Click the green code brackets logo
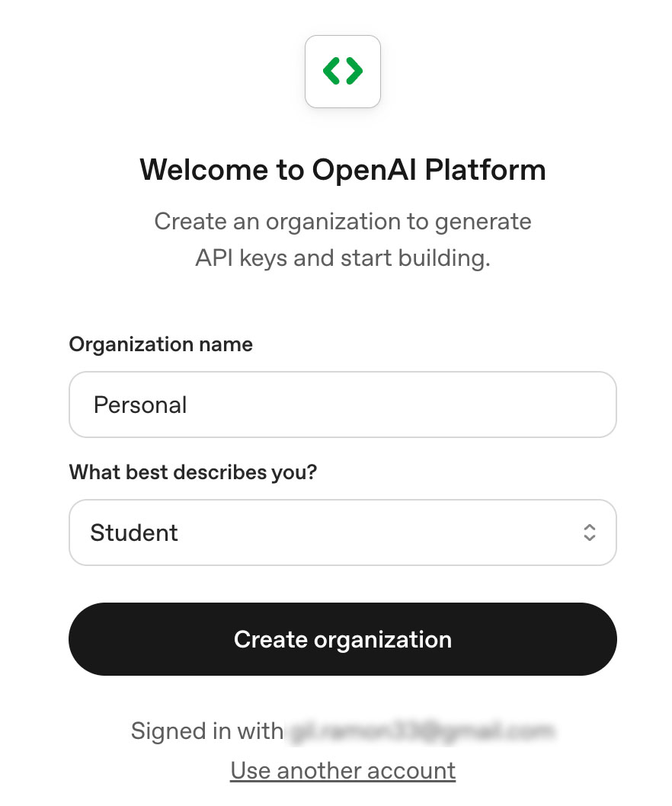 pyautogui.click(x=342, y=71)
